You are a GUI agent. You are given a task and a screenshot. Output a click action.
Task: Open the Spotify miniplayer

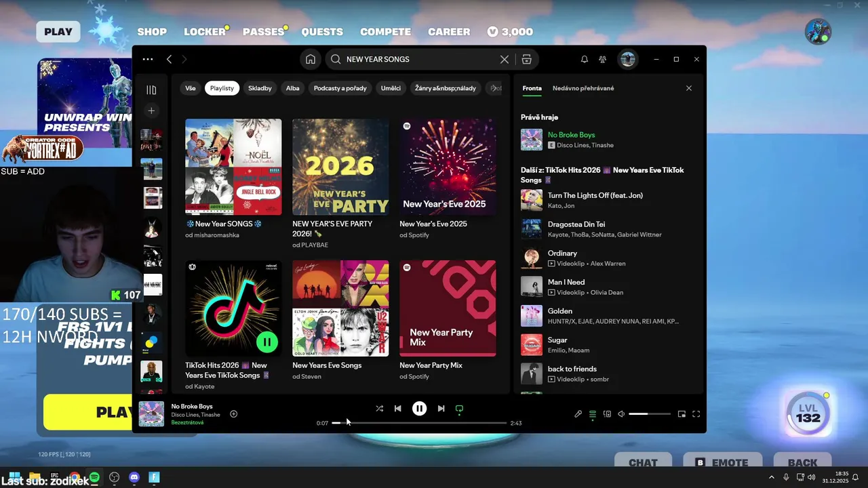pos(682,414)
